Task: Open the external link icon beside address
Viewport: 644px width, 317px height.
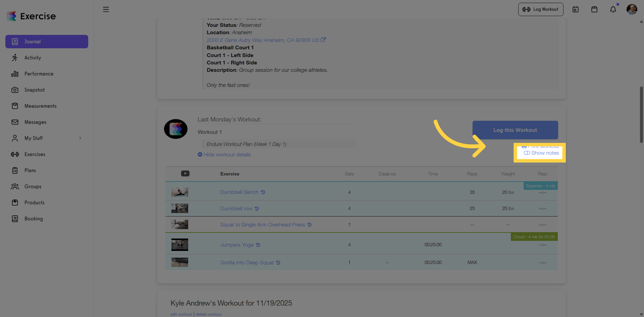Action: 323,40
